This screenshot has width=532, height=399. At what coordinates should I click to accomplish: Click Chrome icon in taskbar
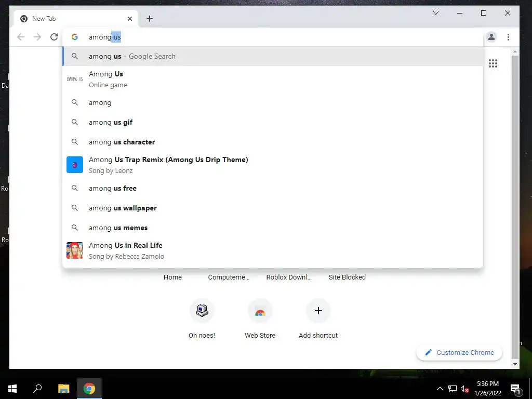click(89, 389)
